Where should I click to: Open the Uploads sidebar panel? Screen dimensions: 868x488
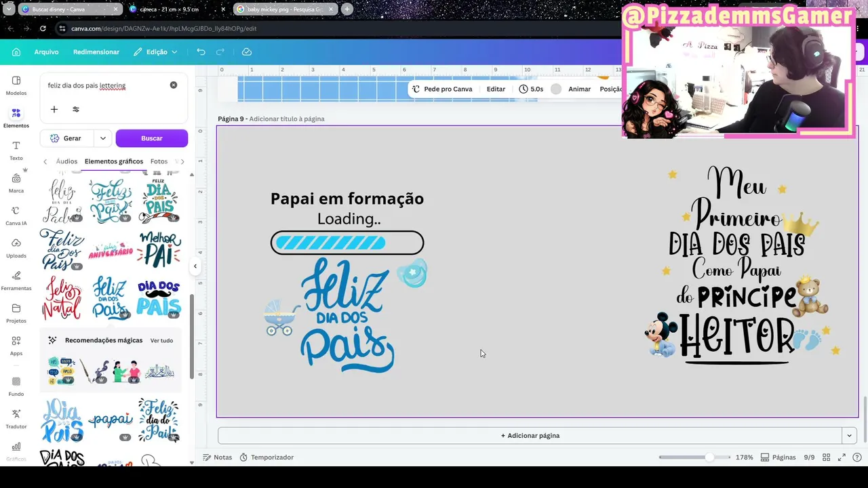[16, 248]
